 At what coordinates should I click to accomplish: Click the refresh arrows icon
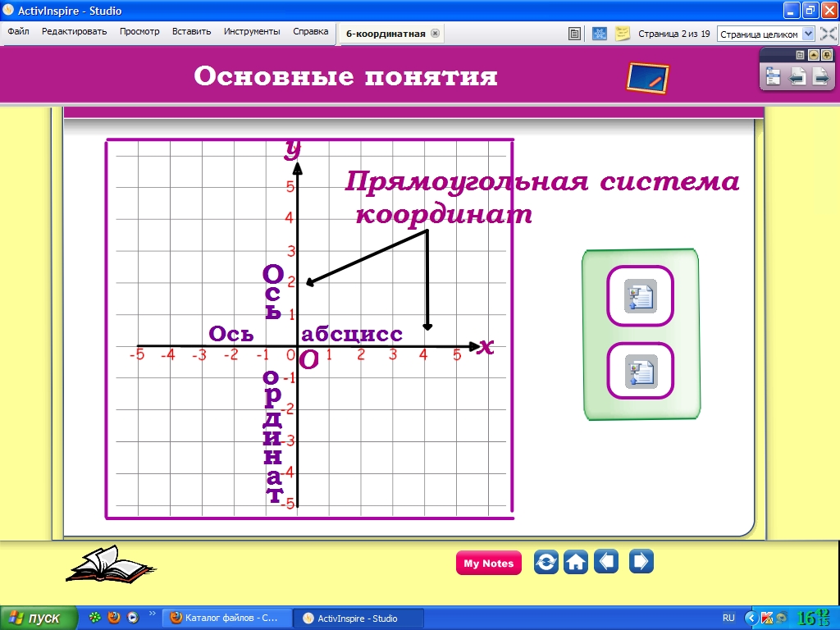(x=546, y=563)
